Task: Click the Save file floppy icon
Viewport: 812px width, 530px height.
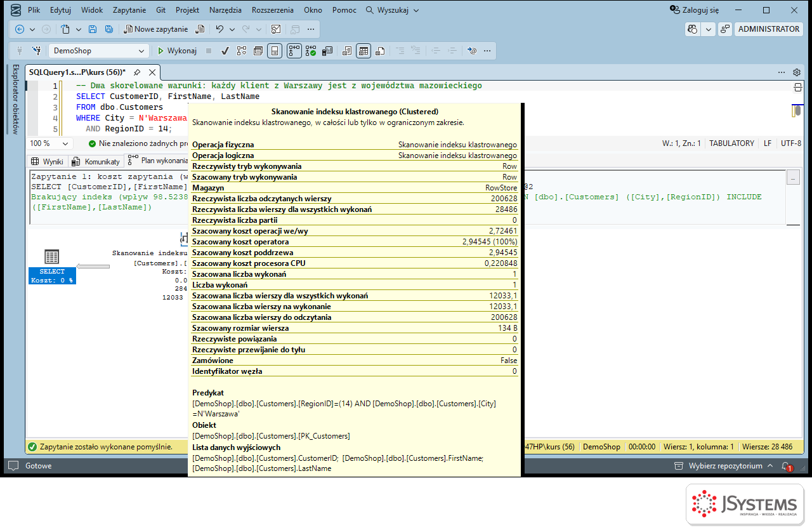Action: (93, 29)
